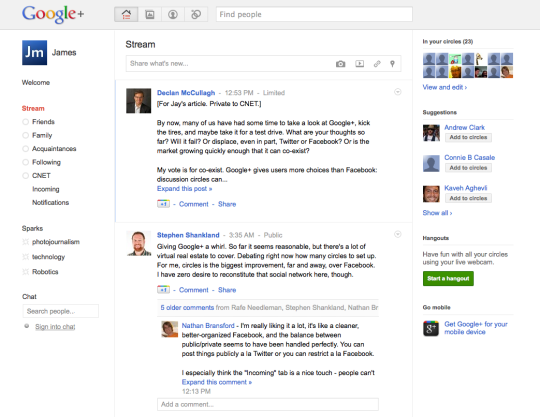Open the Google+ mobile app icon
The width and height of the screenshot is (540, 417).
tap(431, 328)
